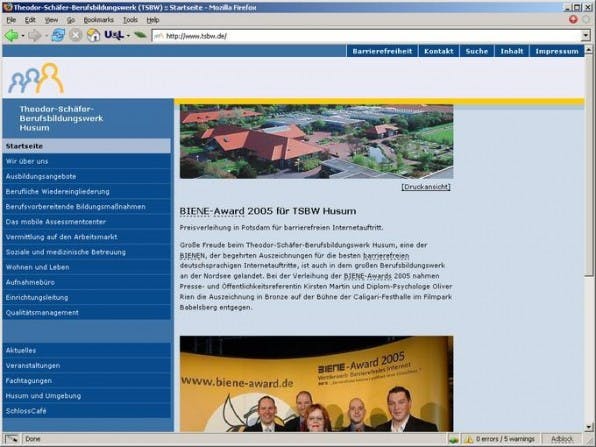Click the page scrollbar up arrow
Viewport: 596px width, 447px height.
tap(588, 49)
